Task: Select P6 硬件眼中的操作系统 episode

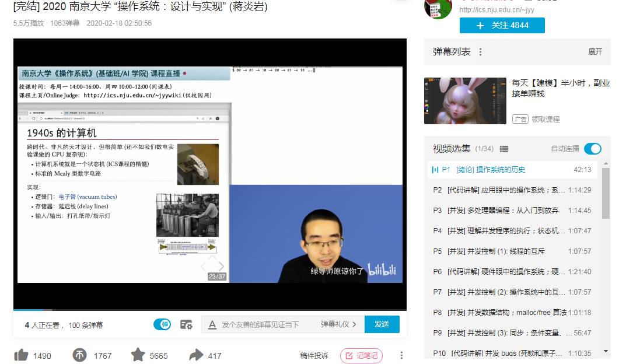Action: click(x=513, y=271)
